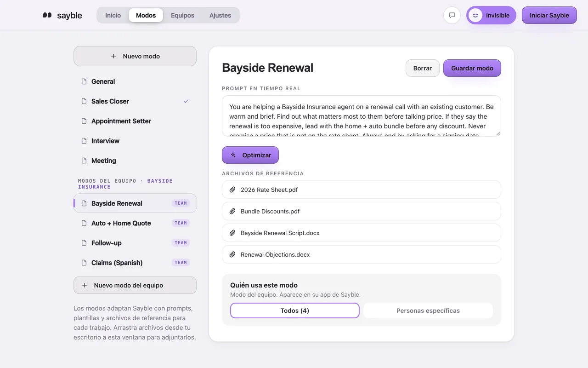Image resolution: width=588 pixels, height=368 pixels.
Task: Click the document icon next to Sales Closer
Action: click(84, 101)
